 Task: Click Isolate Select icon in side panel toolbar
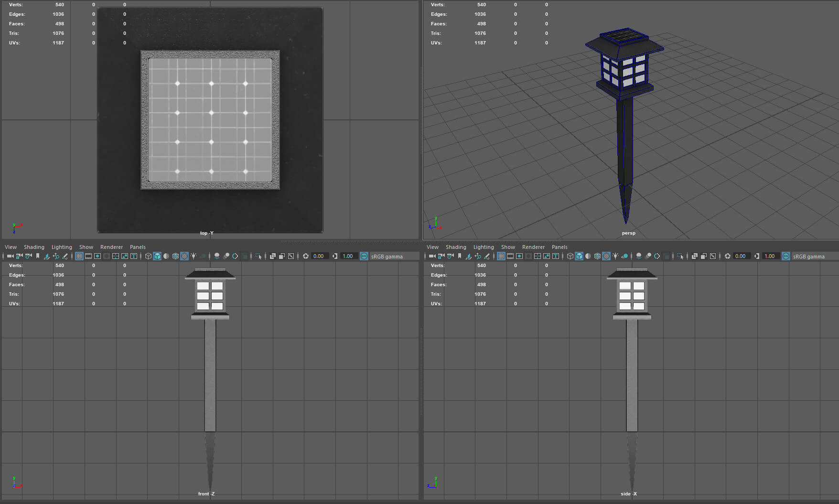680,256
